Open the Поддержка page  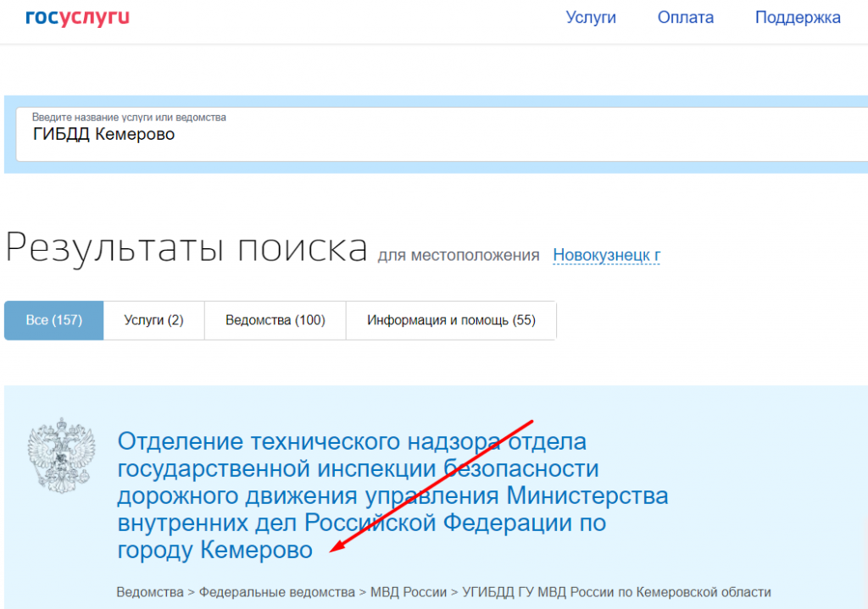tap(798, 18)
